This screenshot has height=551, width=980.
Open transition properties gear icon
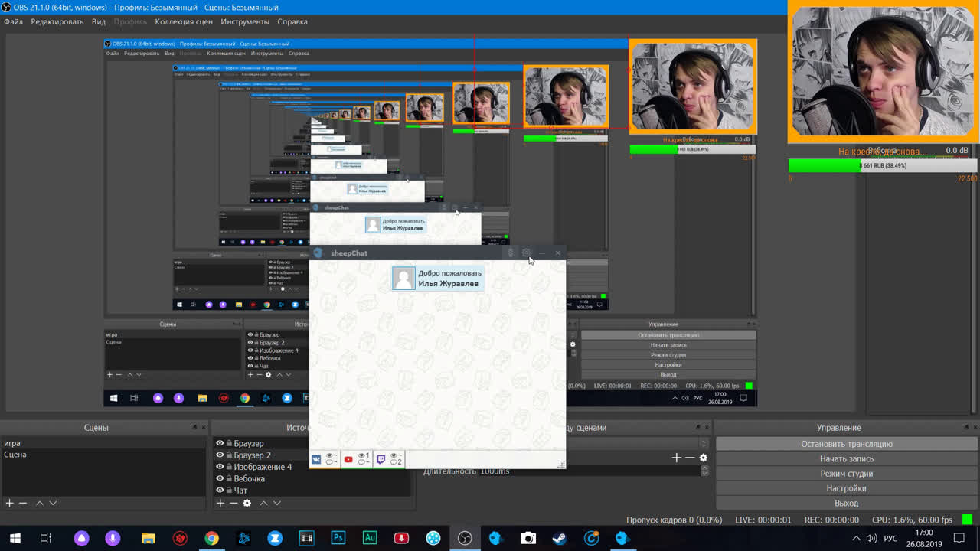tap(703, 458)
